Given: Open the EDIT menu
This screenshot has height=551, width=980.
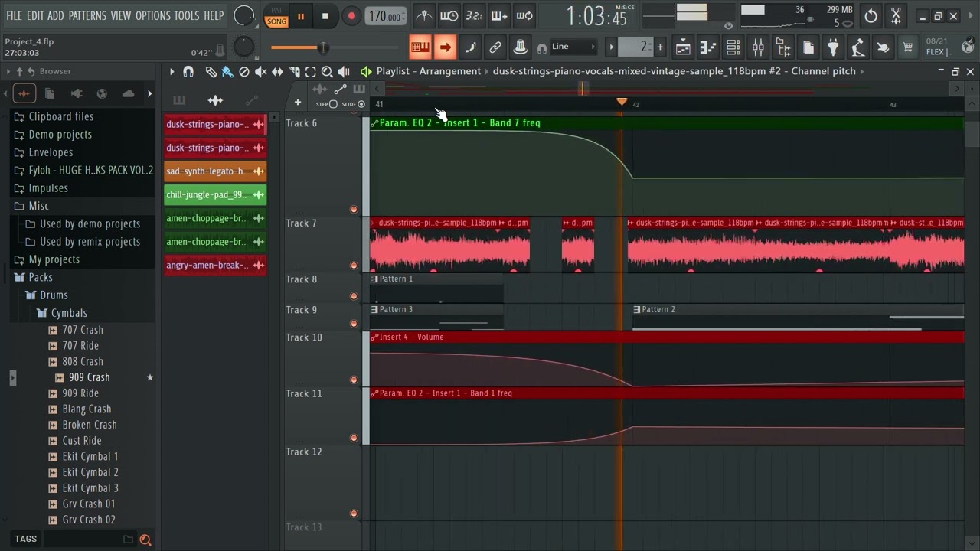Looking at the screenshot, I should pyautogui.click(x=35, y=15).
